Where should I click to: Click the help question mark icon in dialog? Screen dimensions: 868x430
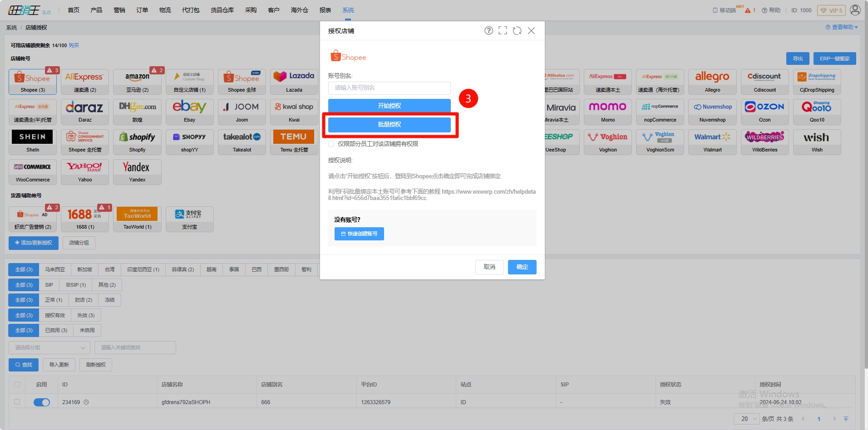coord(488,30)
